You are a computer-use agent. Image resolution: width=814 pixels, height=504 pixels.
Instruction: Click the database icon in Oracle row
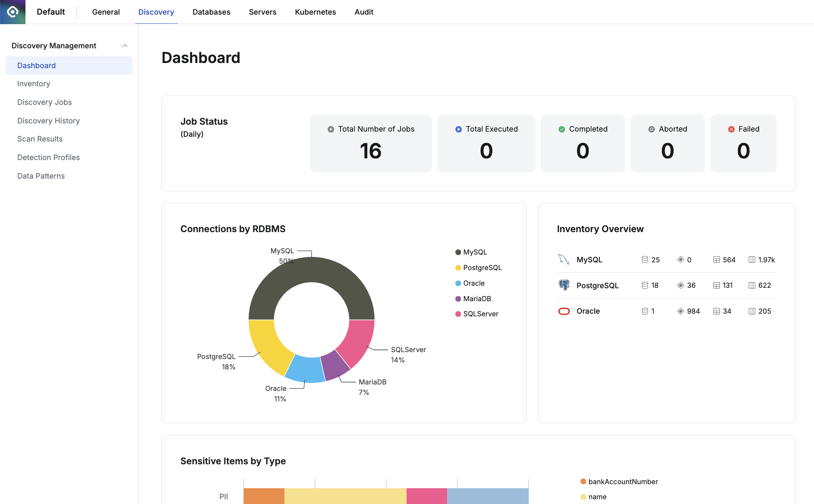coord(645,311)
